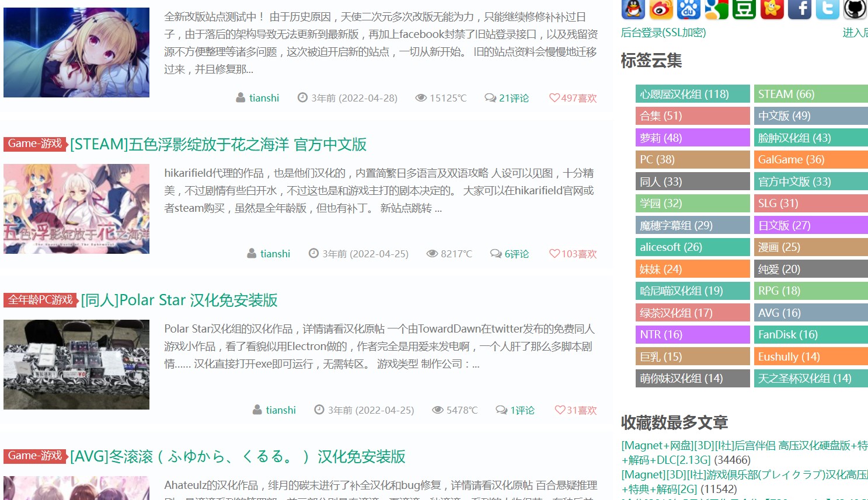Click clock icon beside 3年前 (2022-04-28)
868x500 pixels.
coord(302,98)
